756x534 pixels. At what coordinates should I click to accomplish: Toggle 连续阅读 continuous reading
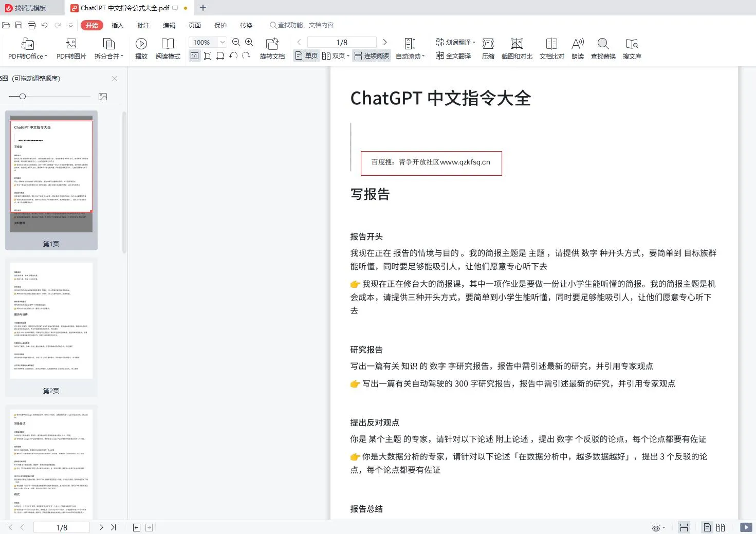[x=372, y=56]
